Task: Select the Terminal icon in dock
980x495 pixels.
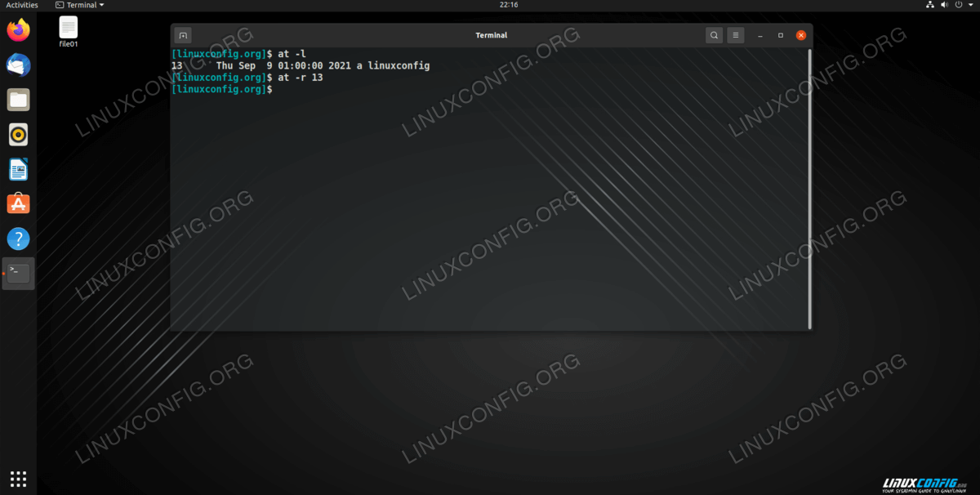Action: coord(18,274)
